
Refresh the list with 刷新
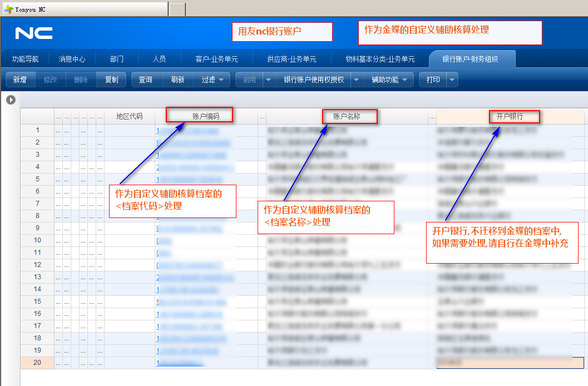pyautogui.click(x=177, y=80)
